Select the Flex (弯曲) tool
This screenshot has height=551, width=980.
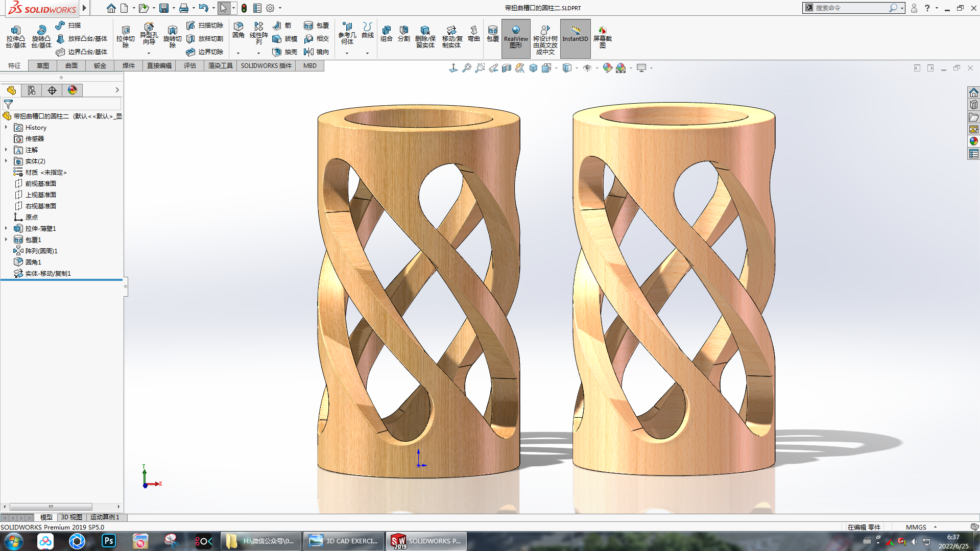tap(474, 34)
